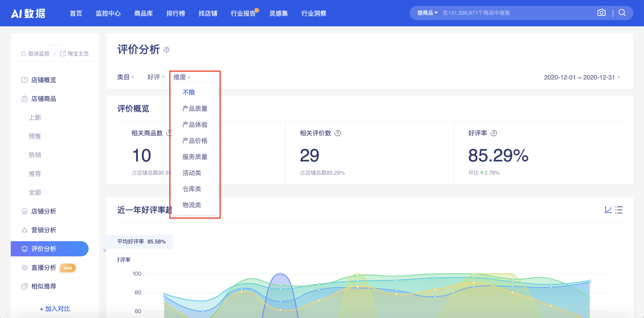
Task: Open 灵感集 in top navigation
Action: click(278, 13)
